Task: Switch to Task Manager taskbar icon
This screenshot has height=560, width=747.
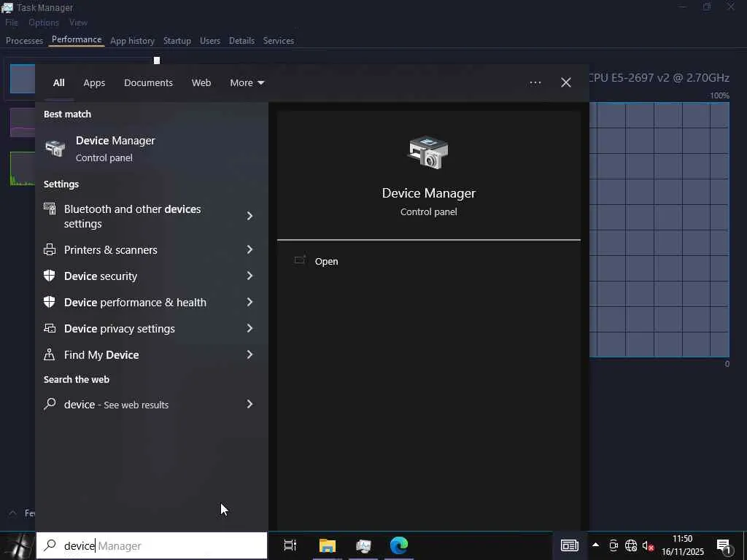Action: point(363,545)
